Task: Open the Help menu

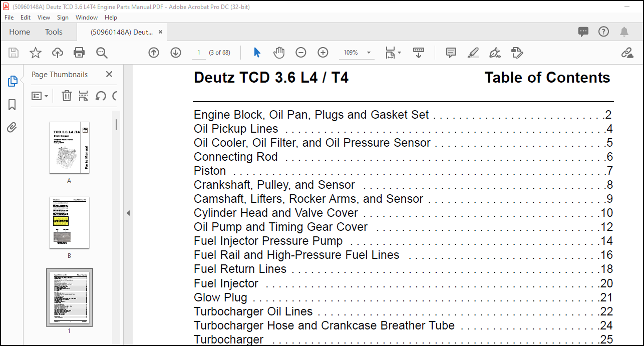Action: [111, 18]
